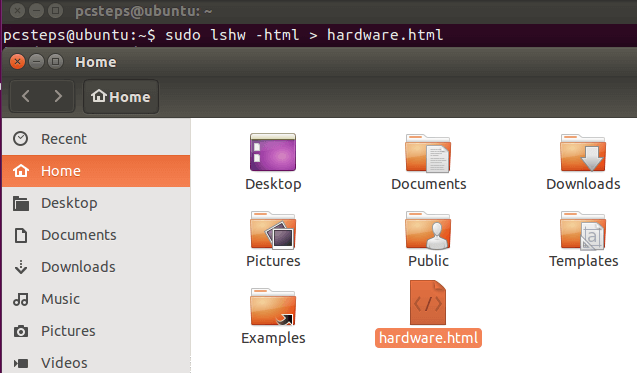The height and width of the screenshot is (373, 637).
Task: Click the Desktop name label in file grid
Action: tap(273, 184)
